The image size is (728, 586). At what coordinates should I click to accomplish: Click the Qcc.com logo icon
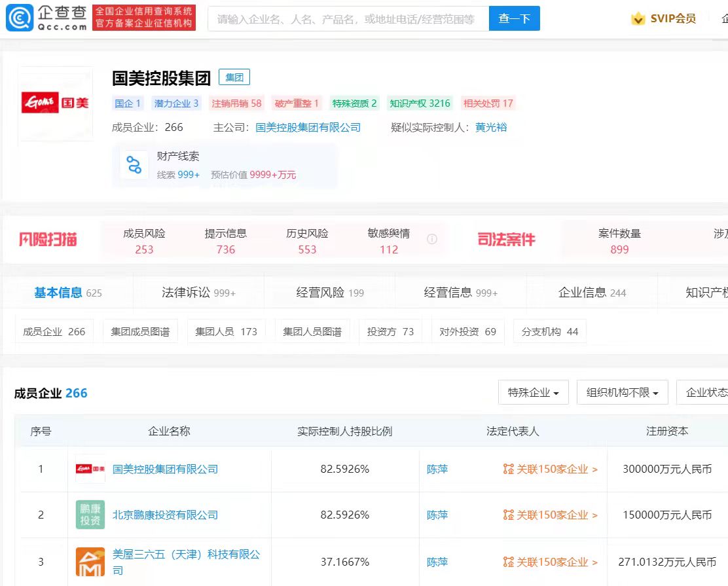[x=19, y=18]
